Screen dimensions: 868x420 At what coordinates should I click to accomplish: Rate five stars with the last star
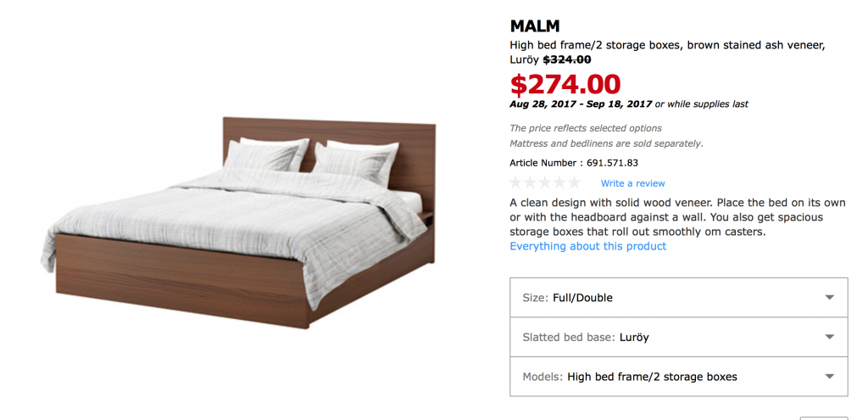pyautogui.click(x=574, y=183)
